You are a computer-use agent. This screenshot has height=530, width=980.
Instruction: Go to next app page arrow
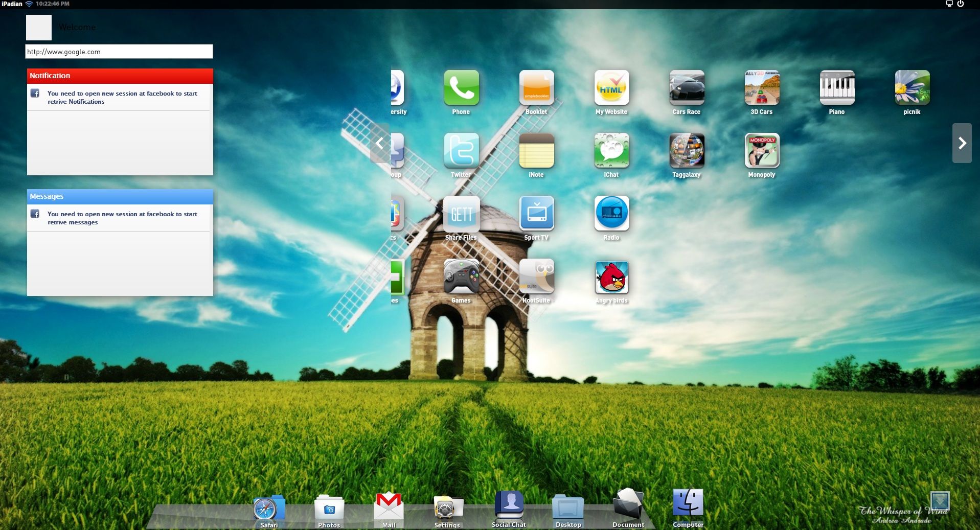962,143
